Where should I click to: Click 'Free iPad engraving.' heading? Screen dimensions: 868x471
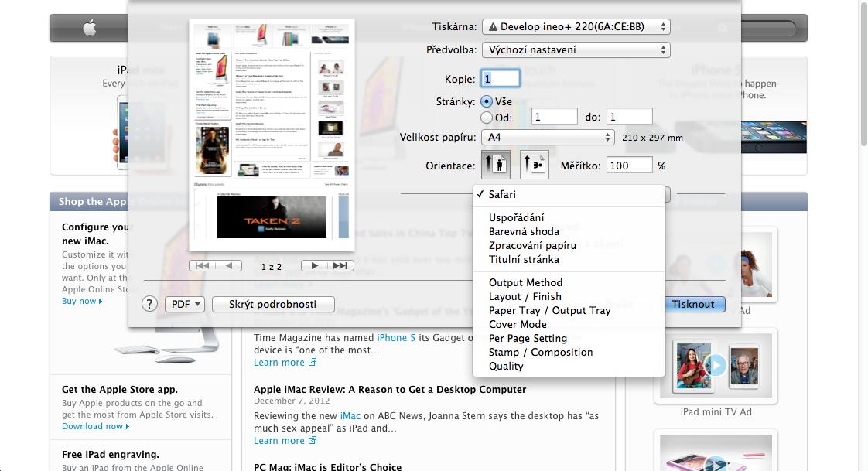110,455
